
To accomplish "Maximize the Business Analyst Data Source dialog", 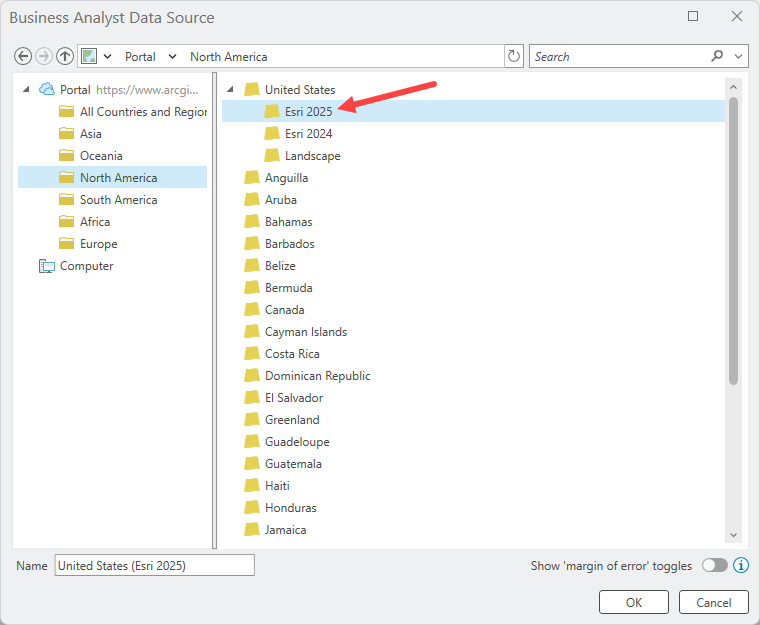I will point(693,16).
